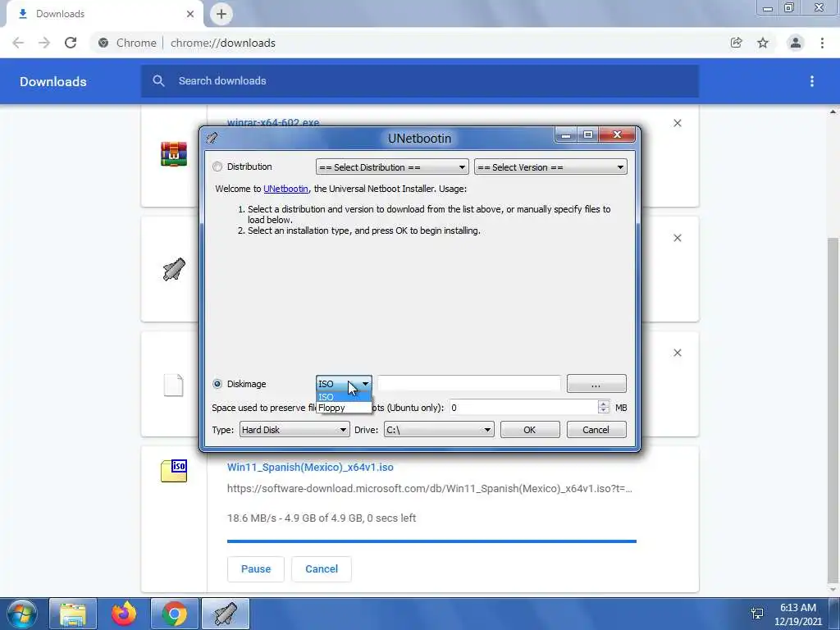Select the Distribution radio button

[x=217, y=167]
